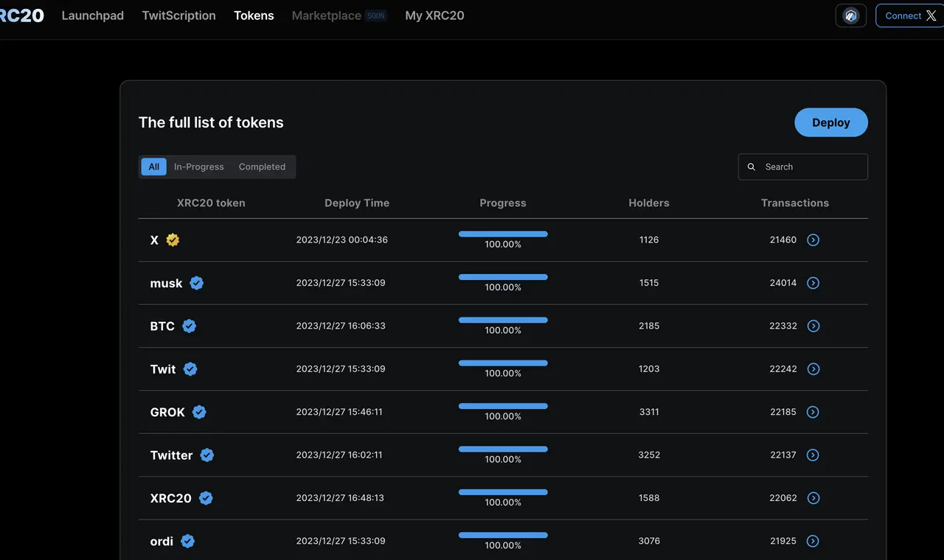Open the TwitScription nav item
Screen dimensions: 944x560
click(178, 15)
